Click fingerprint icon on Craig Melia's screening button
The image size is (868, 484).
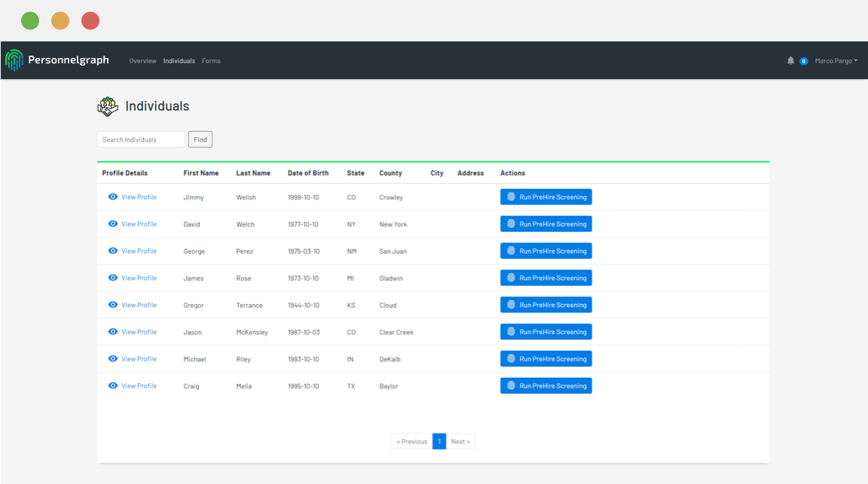coord(511,386)
